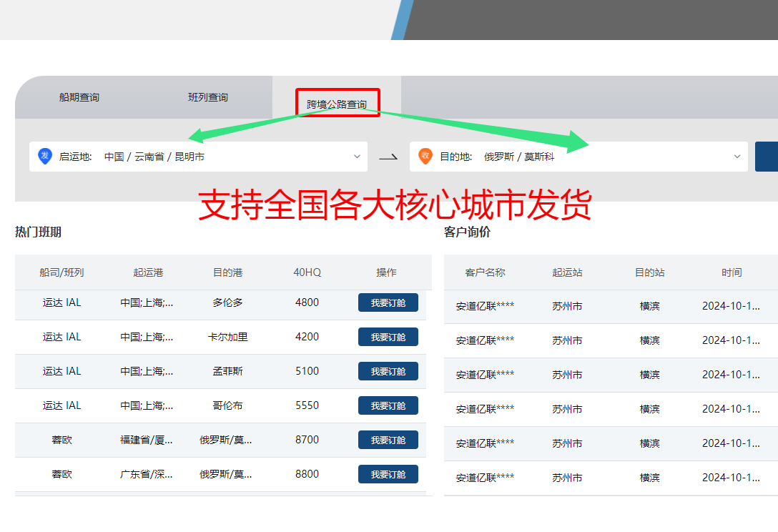This screenshot has width=778, height=532.
Task: Expand the origin city dropdown chevron
Action: coord(358,157)
